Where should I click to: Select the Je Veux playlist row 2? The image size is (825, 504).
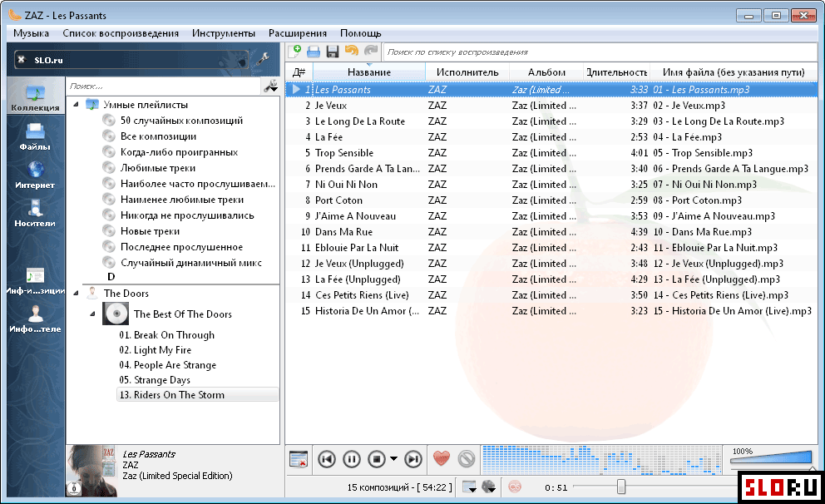(x=551, y=106)
